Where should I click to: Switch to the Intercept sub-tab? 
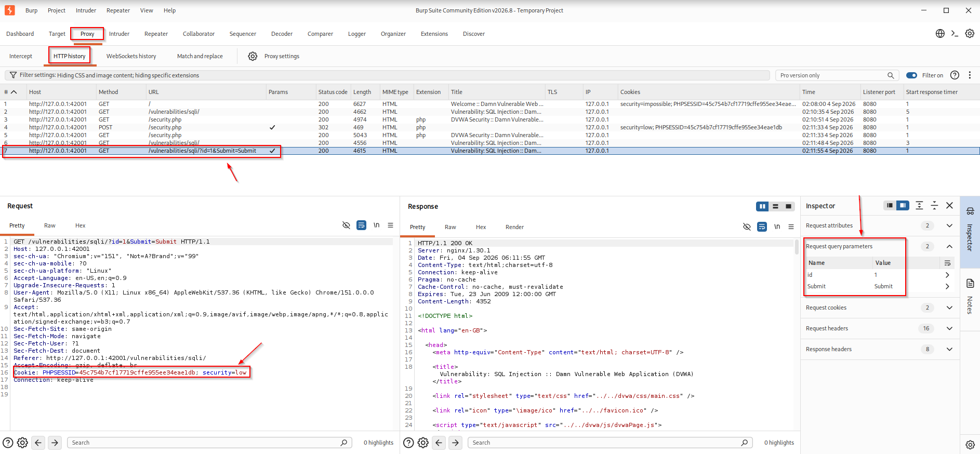21,56
